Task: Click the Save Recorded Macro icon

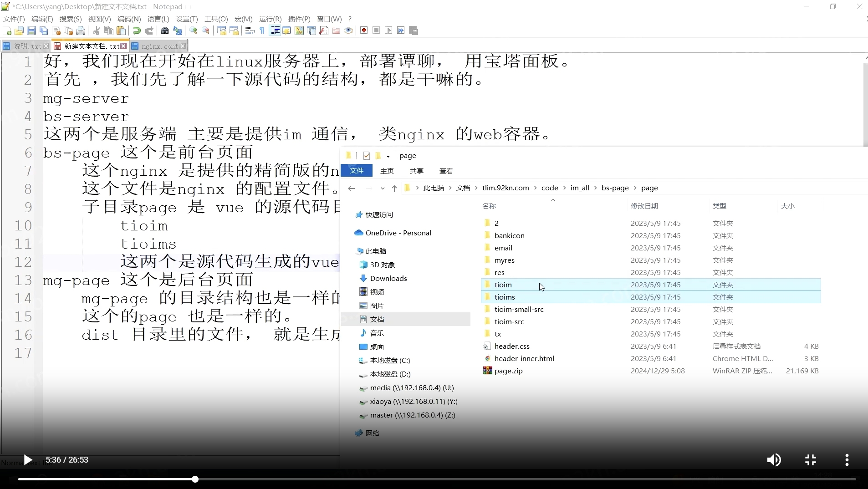Action: [x=414, y=31]
